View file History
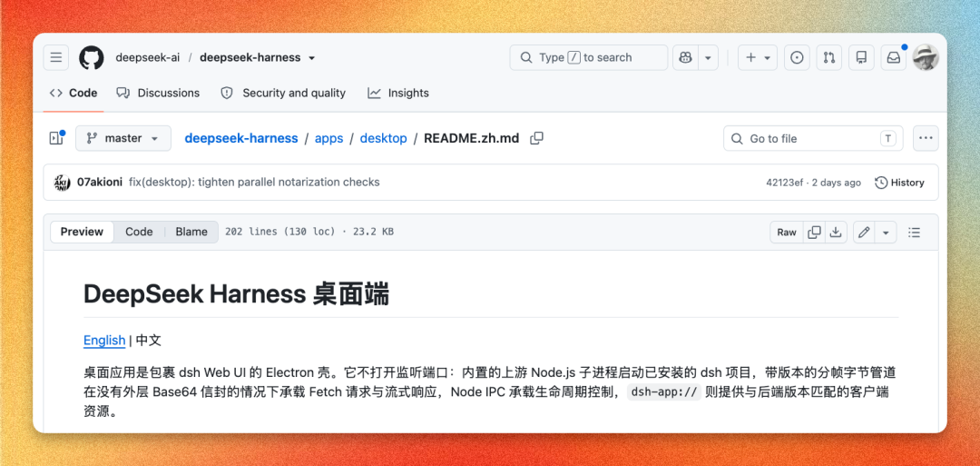The width and height of the screenshot is (980, 466). point(899,183)
